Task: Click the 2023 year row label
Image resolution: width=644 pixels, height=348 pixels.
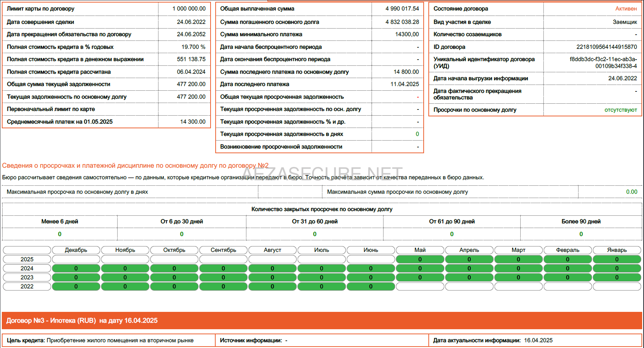Action: 27,277
